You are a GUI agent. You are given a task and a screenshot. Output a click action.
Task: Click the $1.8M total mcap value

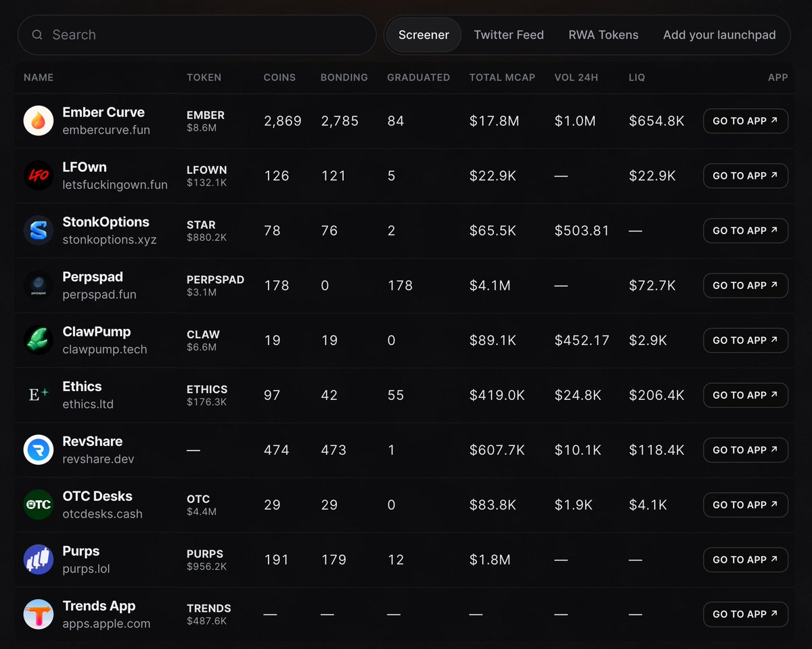(x=490, y=560)
